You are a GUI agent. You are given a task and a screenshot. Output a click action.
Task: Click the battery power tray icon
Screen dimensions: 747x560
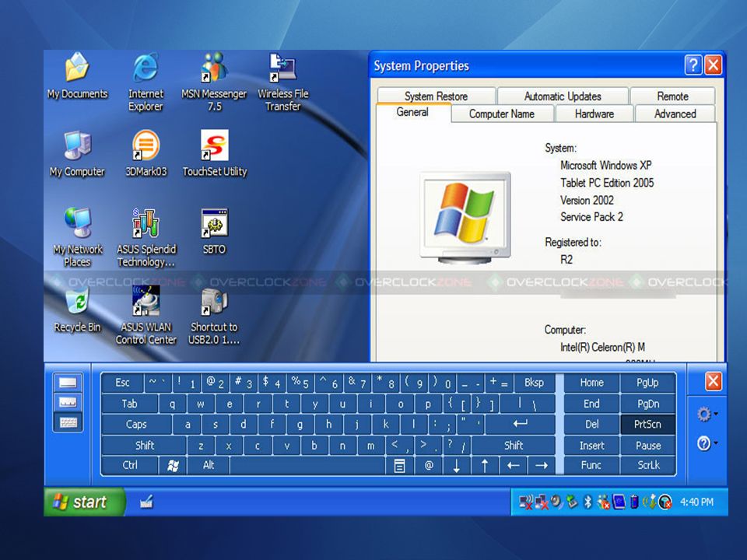pos(634,502)
